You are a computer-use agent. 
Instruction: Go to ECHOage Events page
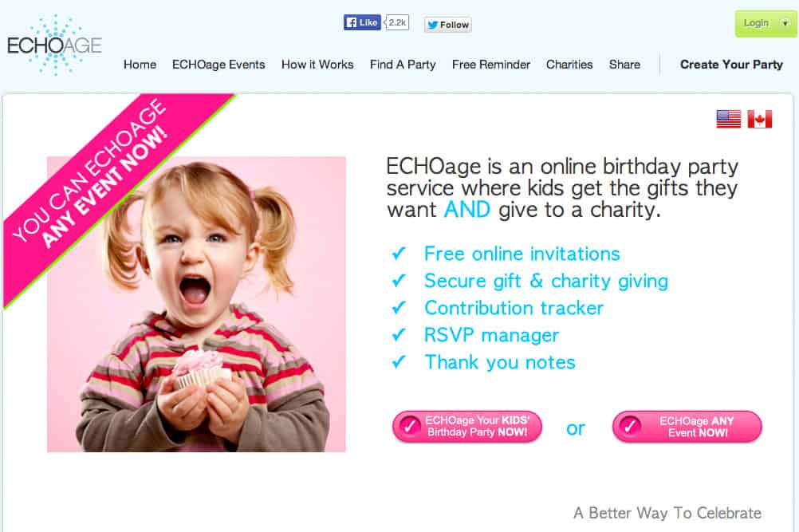(218, 65)
